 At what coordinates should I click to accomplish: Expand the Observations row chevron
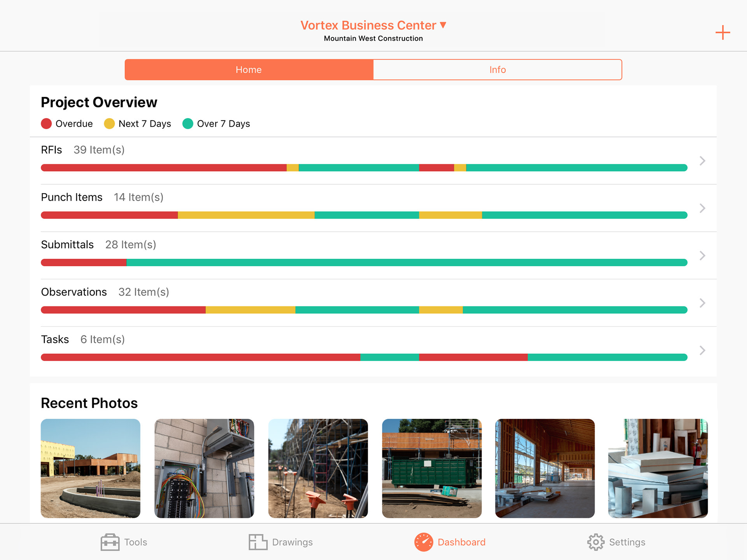[702, 303]
